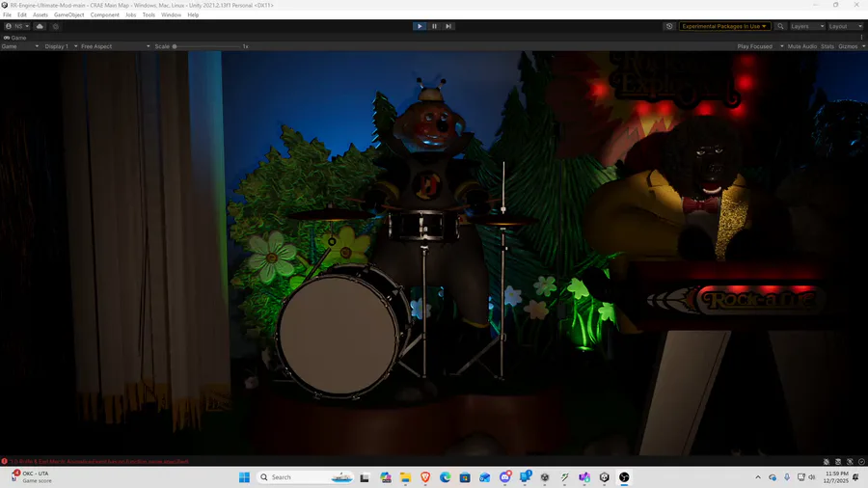This screenshot has width=868, height=488.
Task: Open the Unity search magnifier
Action: 780,26
